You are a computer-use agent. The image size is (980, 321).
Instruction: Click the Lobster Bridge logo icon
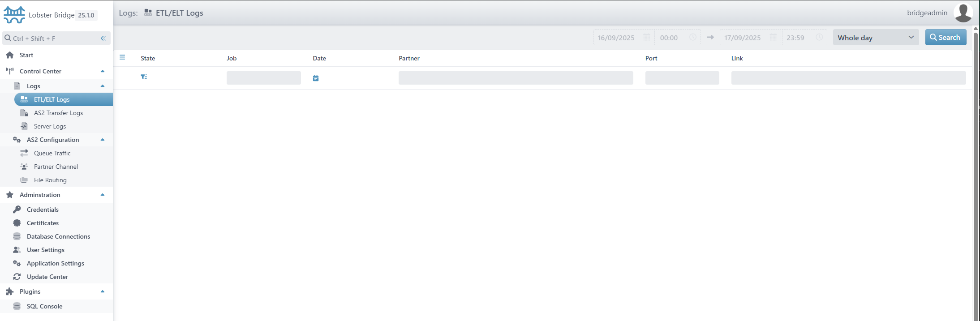tap(14, 15)
